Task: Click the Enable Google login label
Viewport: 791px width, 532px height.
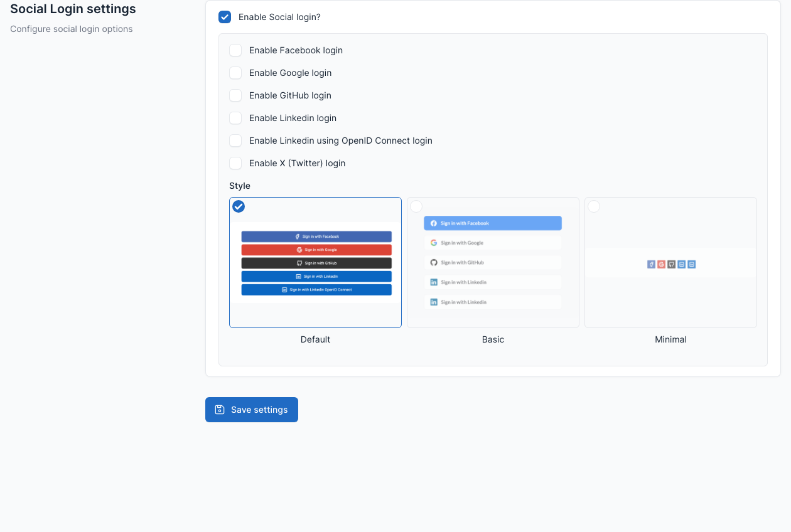Action: coord(290,73)
